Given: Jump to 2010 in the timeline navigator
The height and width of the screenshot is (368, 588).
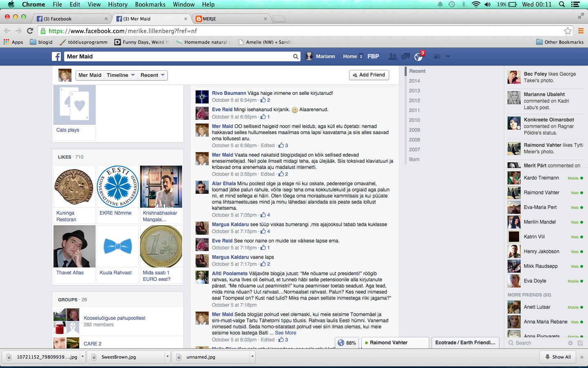Looking at the screenshot, I should pyautogui.click(x=414, y=120).
